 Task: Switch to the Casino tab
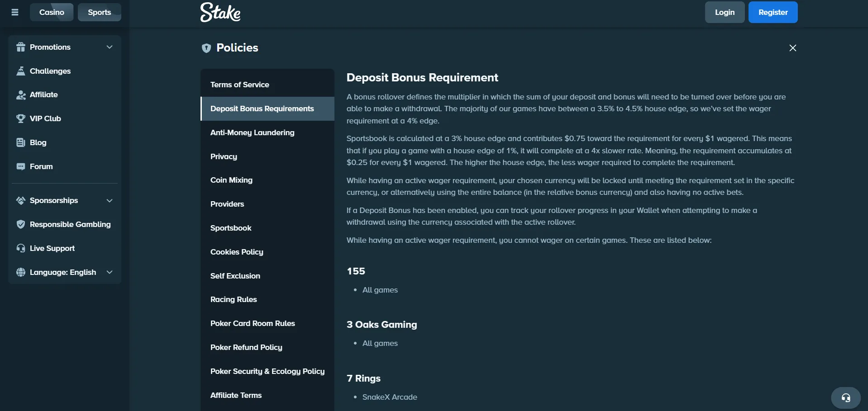click(x=52, y=12)
